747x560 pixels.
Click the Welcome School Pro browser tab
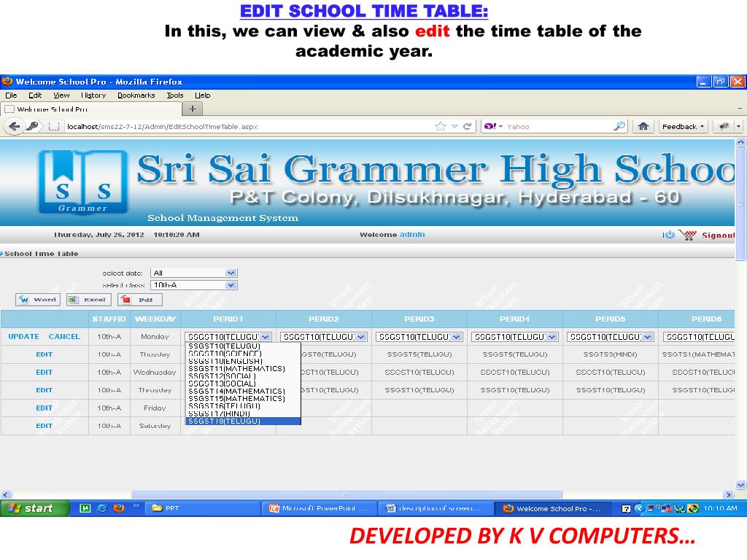(91, 109)
